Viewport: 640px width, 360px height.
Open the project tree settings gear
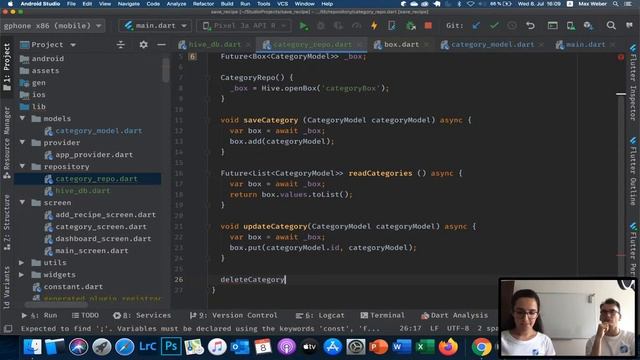click(x=143, y=44)
